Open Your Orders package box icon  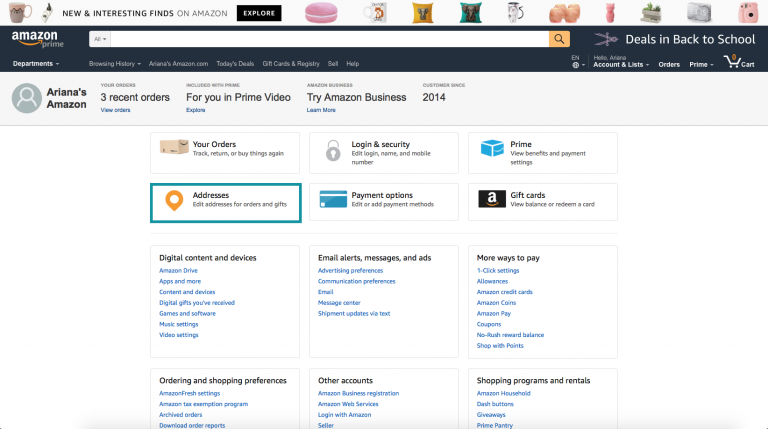(x=174, y=146)
